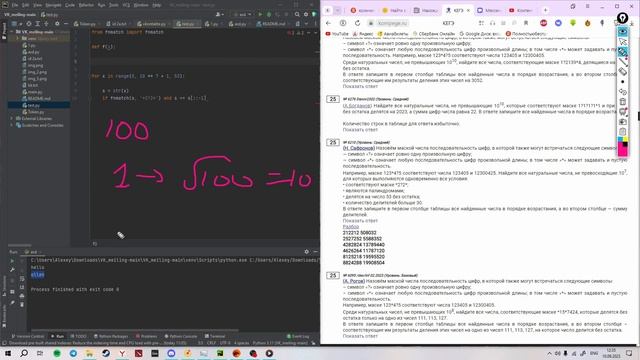
Task: Open the user account dropdown in PyCharm
Action: tap(220, 14)
